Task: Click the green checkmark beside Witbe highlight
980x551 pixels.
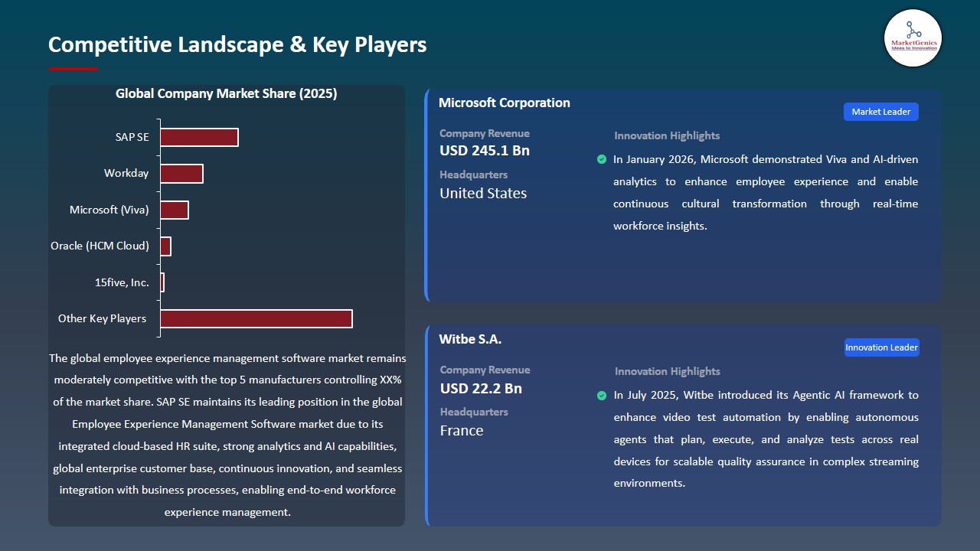Action: [x=602, y=396]
